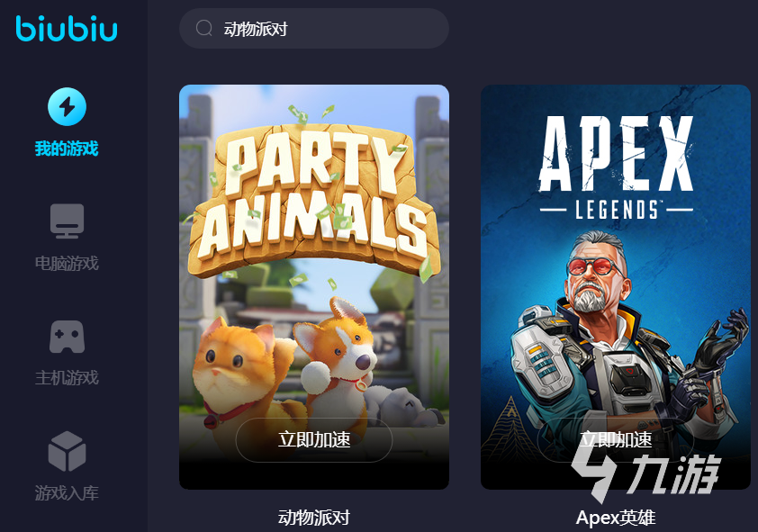
Task: Click the APEX LEGENDS logo text
Action: click(x=616, y=167)
